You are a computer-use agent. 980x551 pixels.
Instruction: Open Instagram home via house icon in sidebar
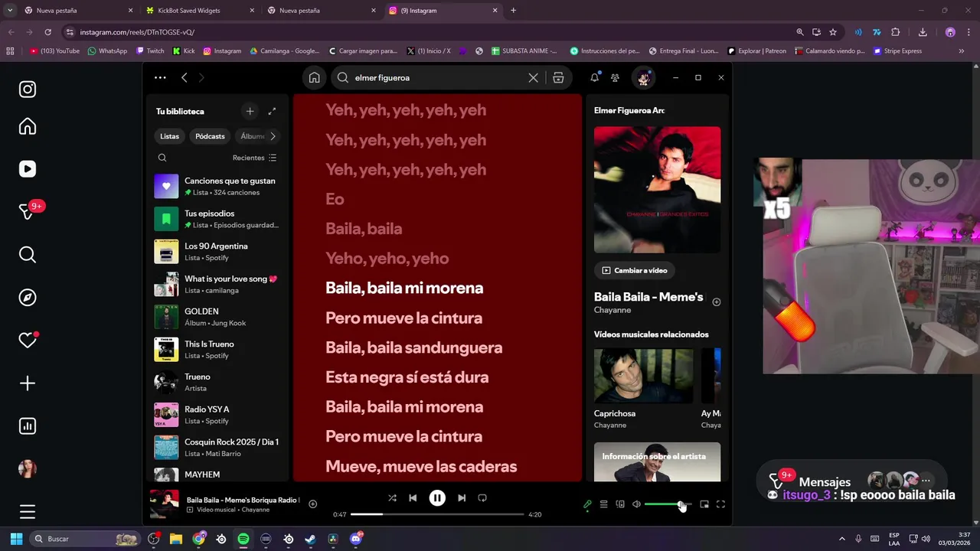point(28,126)
